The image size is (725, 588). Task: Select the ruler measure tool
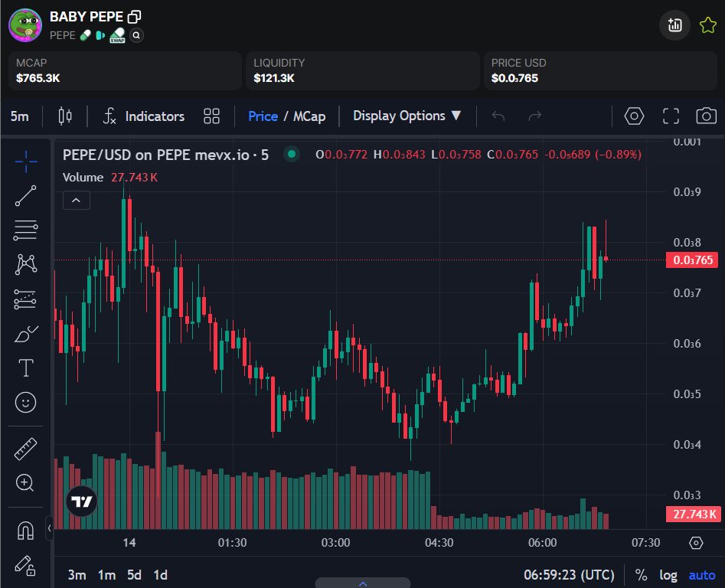tap(26, 449)
